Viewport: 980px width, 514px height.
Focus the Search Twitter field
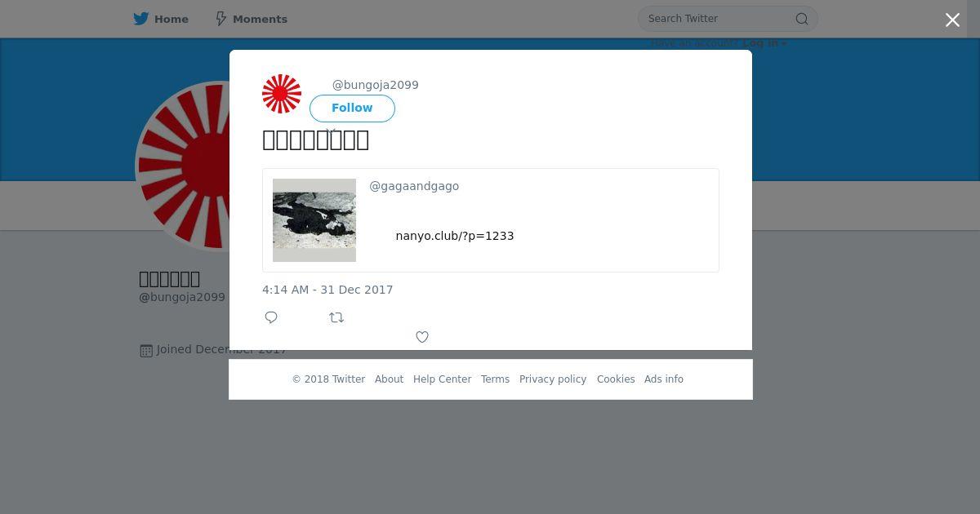tap(728, 19)
